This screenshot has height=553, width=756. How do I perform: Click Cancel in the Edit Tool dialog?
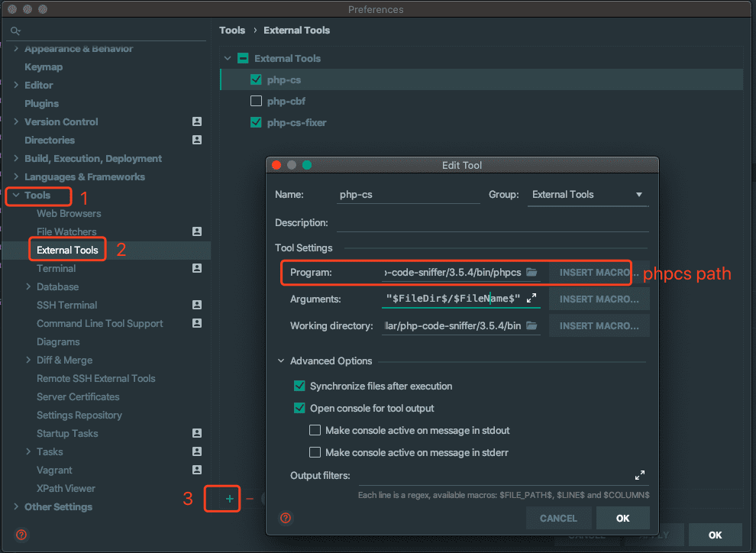pyautogui.click(x=558, y=518)
